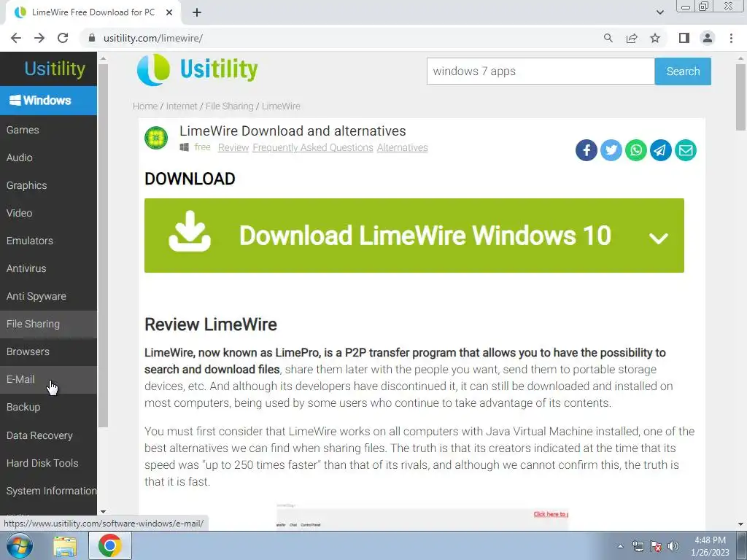747x560 pixels.
Task: Click the taskbar clock showing 4:48 PM
Action: (710, 546)
